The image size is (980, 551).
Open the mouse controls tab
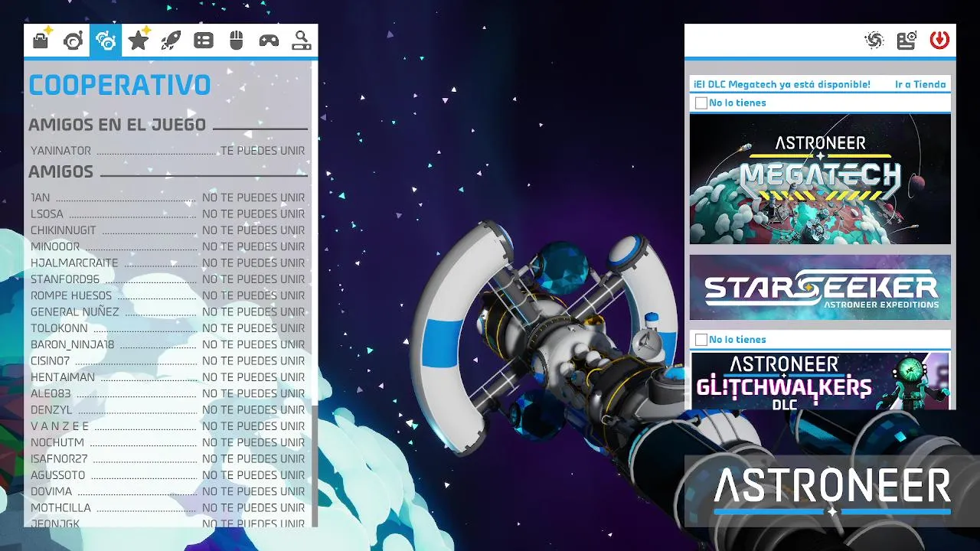coord(237,41)
